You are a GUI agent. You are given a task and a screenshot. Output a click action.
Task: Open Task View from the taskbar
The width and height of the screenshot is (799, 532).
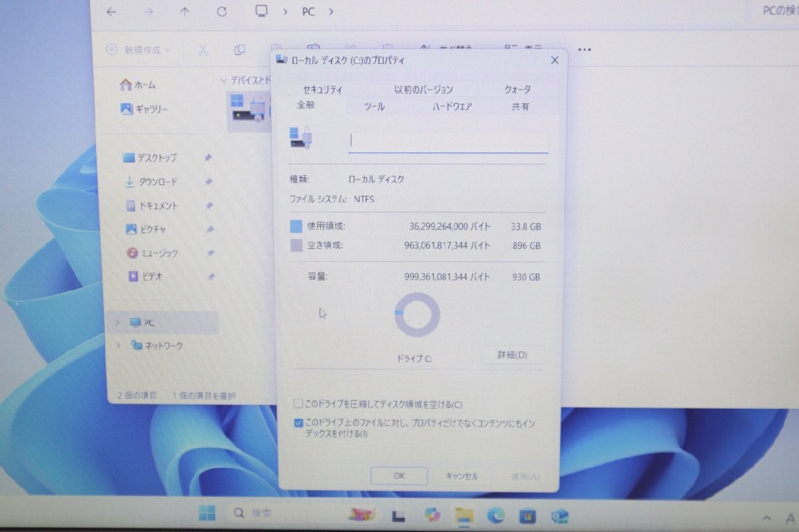398,515
